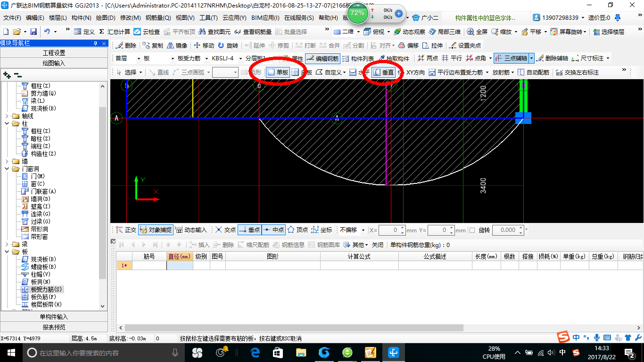Select the 旋转 (rotate) tool
644x362 pixels.
228,46
